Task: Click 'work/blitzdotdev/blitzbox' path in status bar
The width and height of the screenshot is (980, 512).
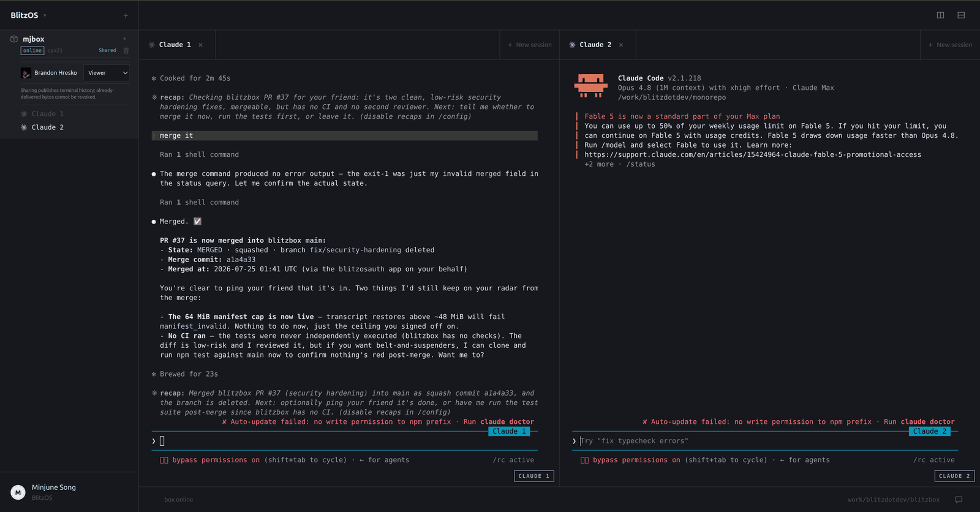Action: click(893, 500)
